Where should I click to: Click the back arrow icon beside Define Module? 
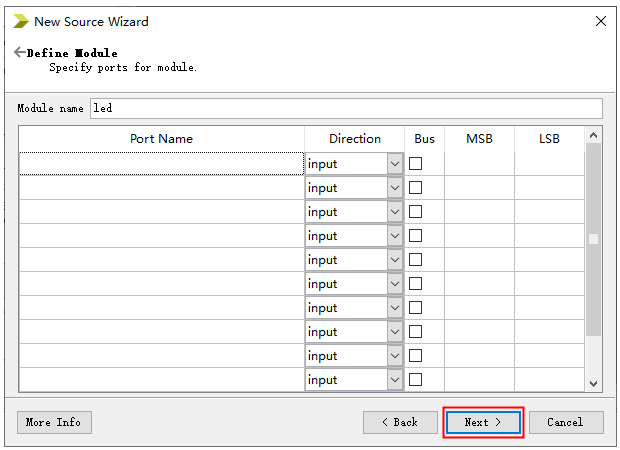pyautogui.click(x=20, y=52)
